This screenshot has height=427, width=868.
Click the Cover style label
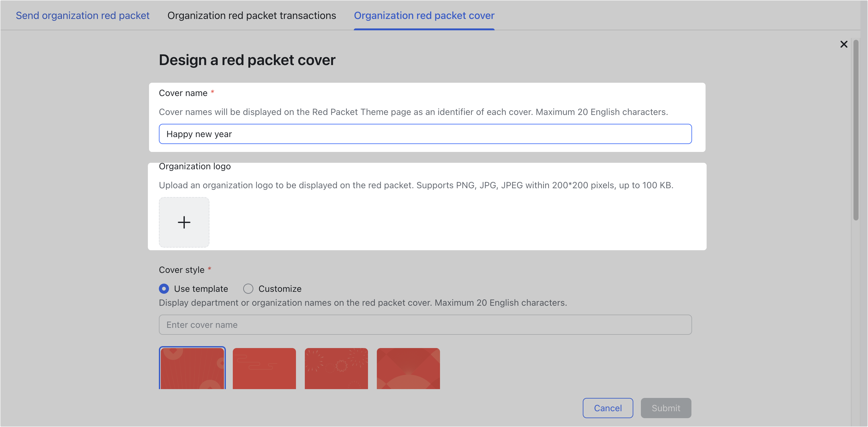click(x=182, y=270)
